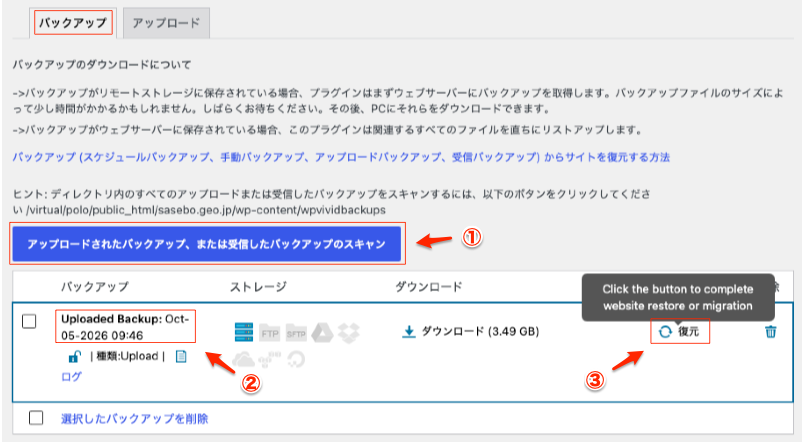803x443 pixels.
Task: Toggle the backup lock padlock icon
Action: 75,356
